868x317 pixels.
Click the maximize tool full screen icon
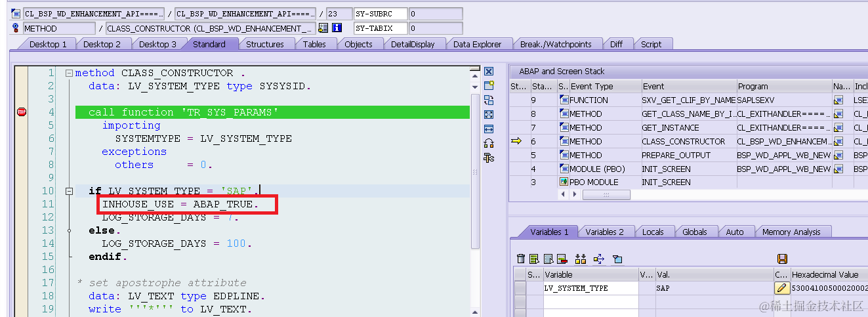coord(489,114)
